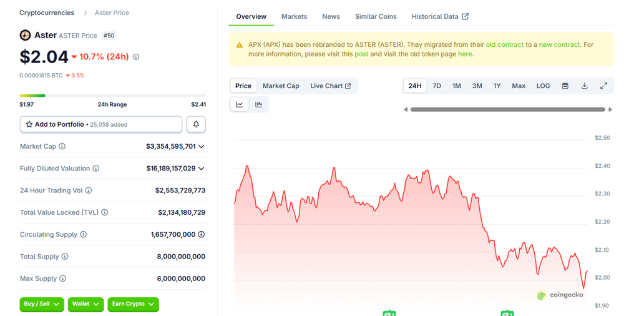Switch chart to Market Cap view
Image resolution: width=644 pixels, height=316 pixels.
click(281, 86)
